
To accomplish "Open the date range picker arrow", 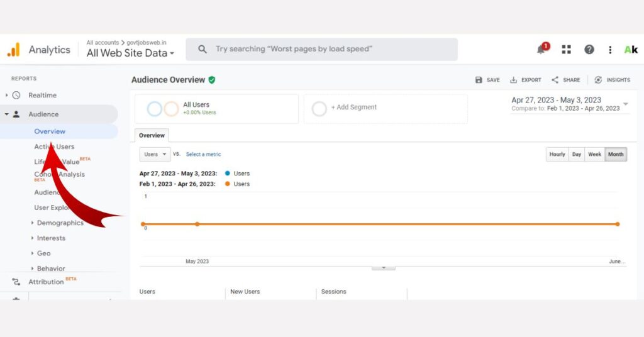I will [626, 104].
